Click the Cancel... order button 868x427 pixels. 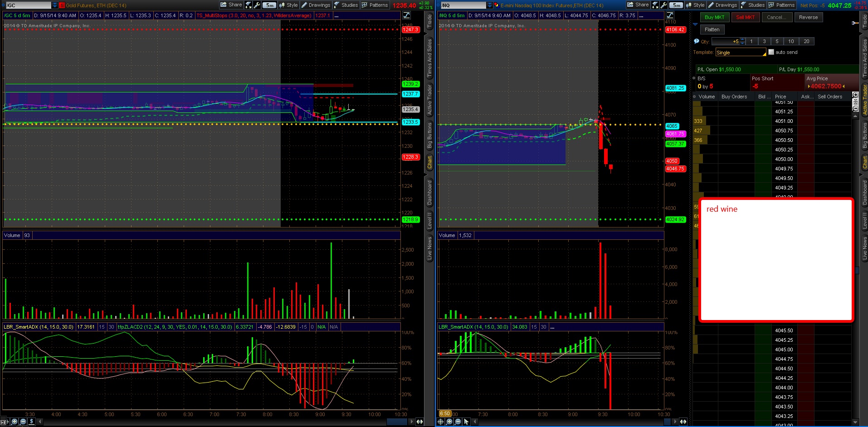(777, 17)
